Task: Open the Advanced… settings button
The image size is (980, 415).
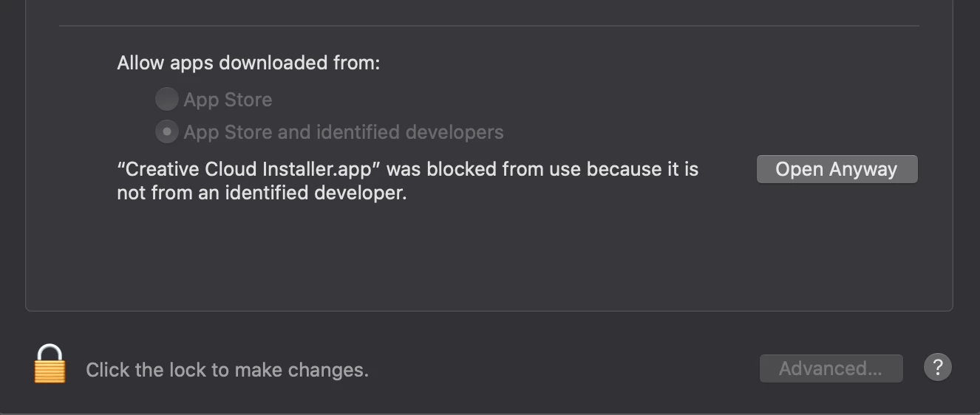Action: (831, 368)
